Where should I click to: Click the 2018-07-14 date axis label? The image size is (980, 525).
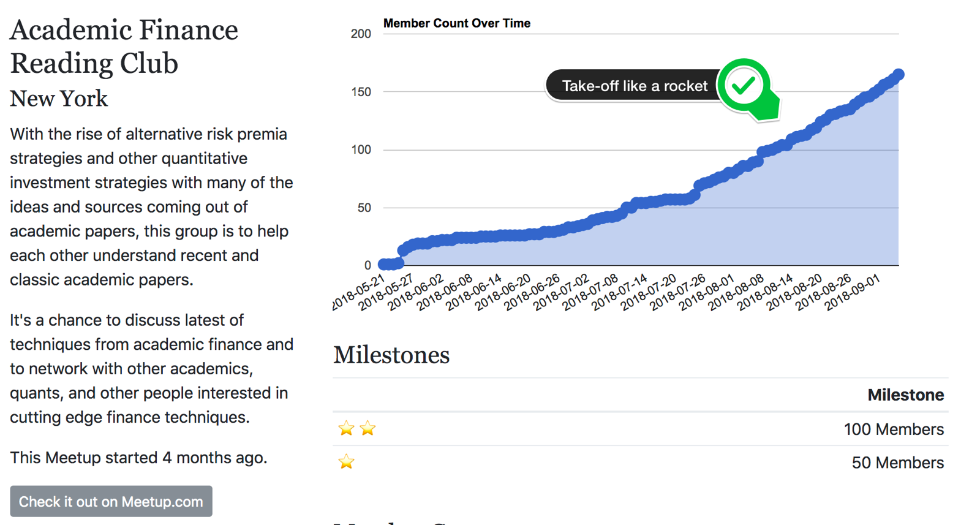tap(619, 292)
